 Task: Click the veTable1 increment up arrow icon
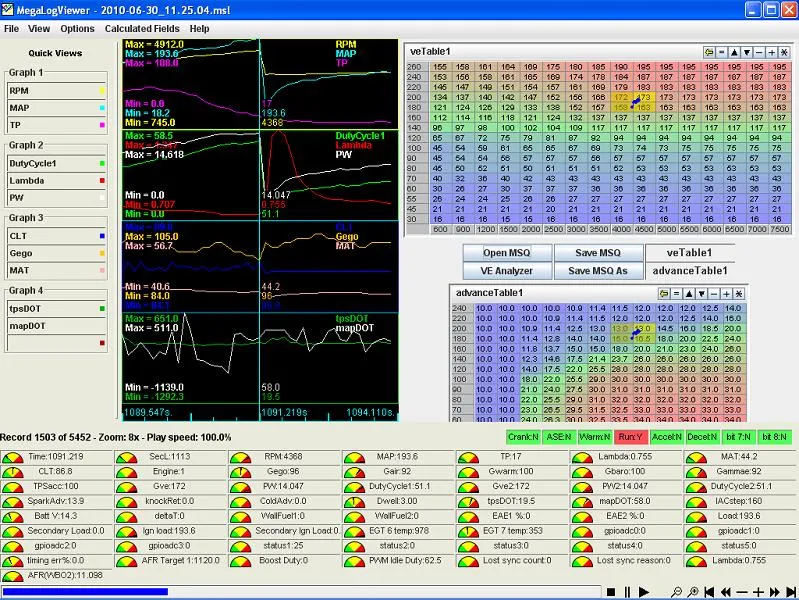point(734,52)
